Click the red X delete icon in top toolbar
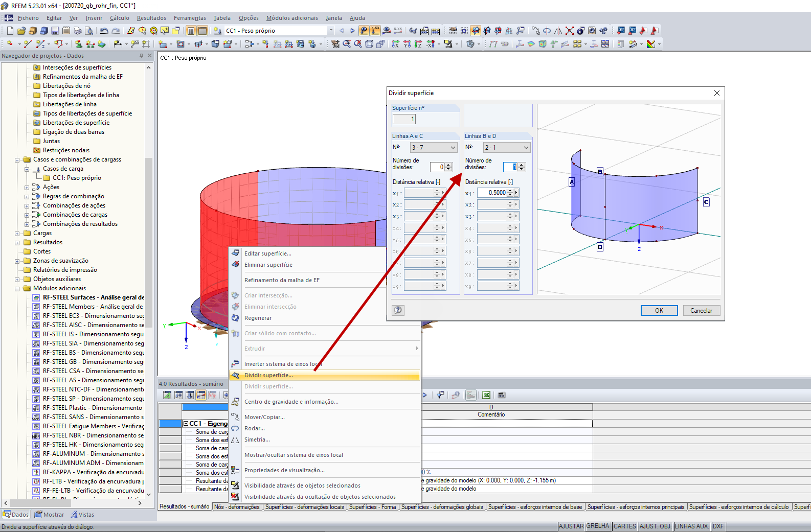The height and width of the screenshot is (532, 811). [x=569, y=31]
